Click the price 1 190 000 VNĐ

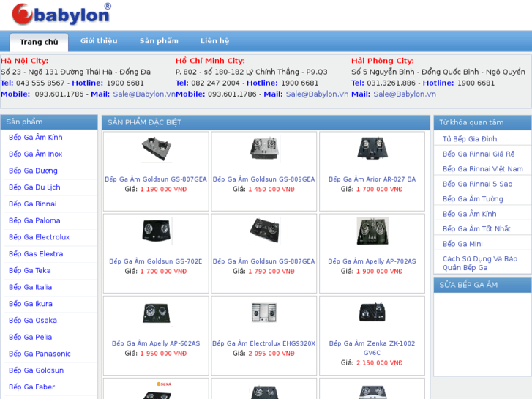(x=163, y=190)
